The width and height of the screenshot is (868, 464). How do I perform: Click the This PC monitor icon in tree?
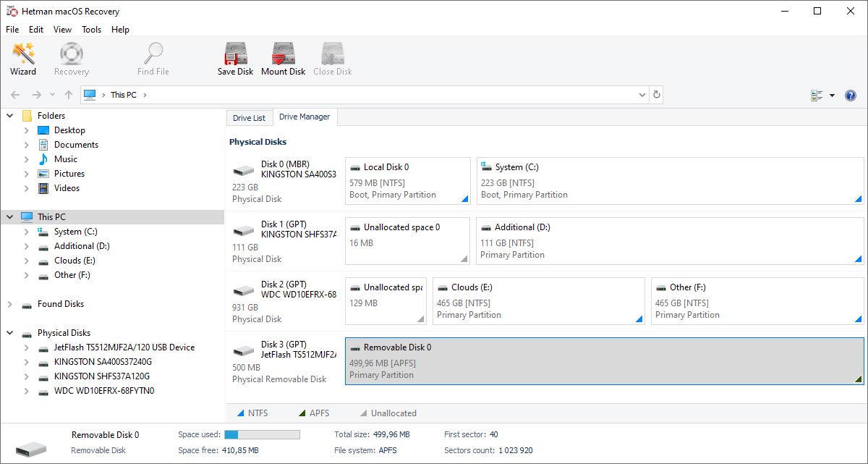pyautogui.click(x=27, y=217)
